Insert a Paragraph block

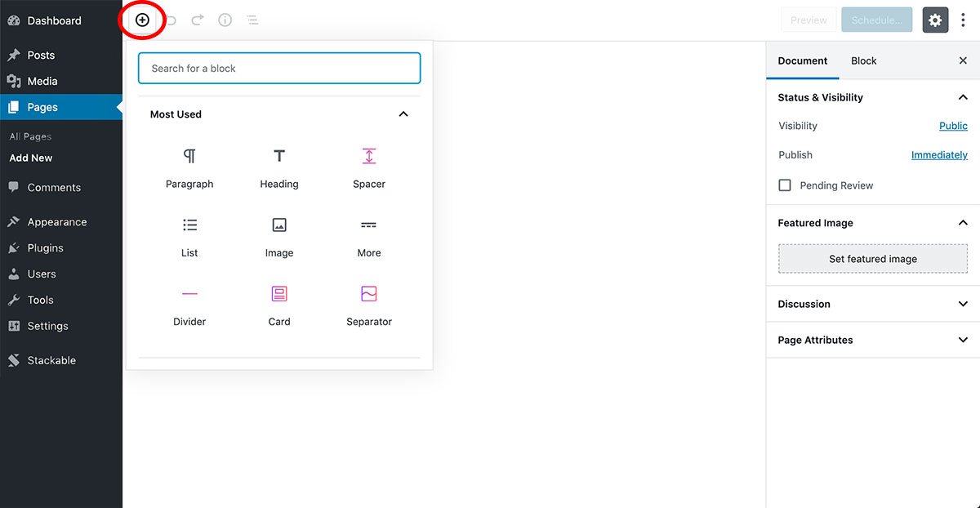(x=189, y=168)
